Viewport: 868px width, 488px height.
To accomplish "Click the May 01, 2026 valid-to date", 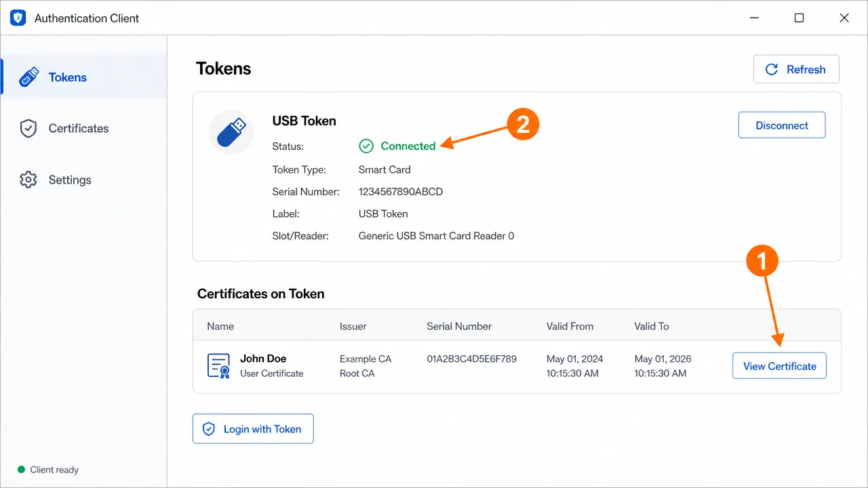I will pyautogui.click(x=663, y=359).
